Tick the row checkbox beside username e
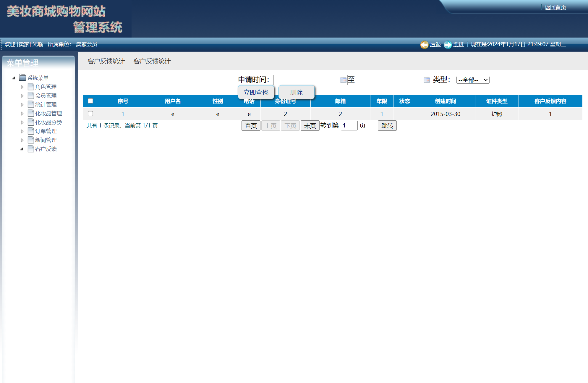Viewport: 588px width, 383px height. [x=90, y=114]
